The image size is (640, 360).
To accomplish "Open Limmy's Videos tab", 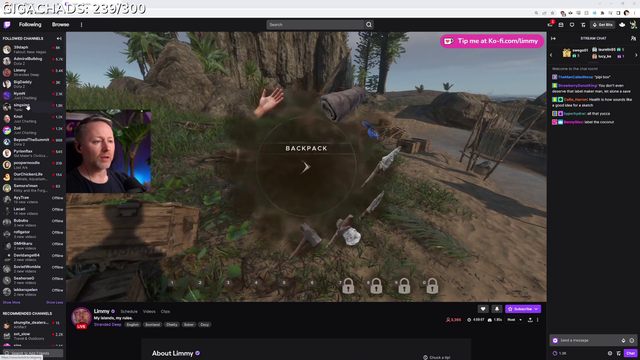I will (149, 311).
